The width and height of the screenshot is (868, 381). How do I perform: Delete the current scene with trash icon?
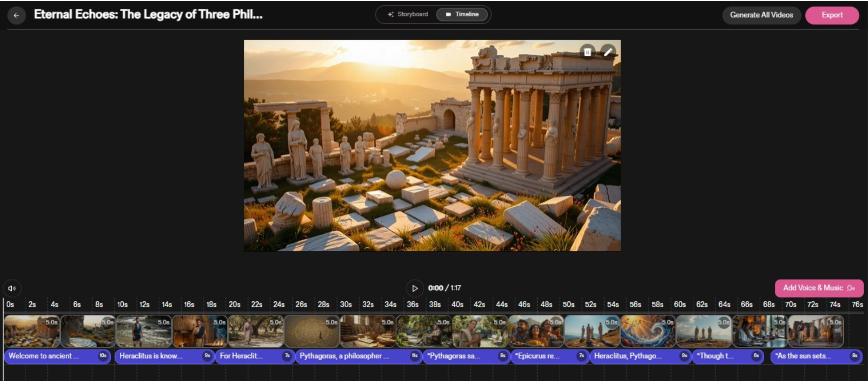[587, 52]
